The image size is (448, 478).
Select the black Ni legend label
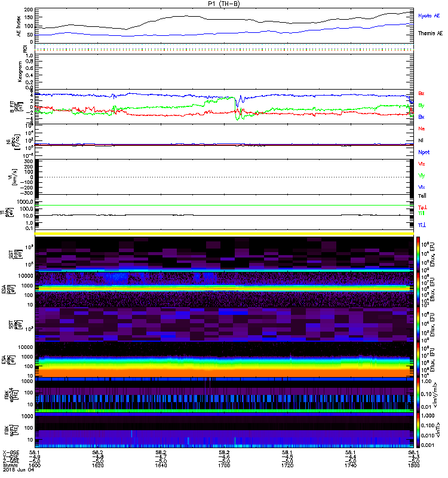click(421, 140)
